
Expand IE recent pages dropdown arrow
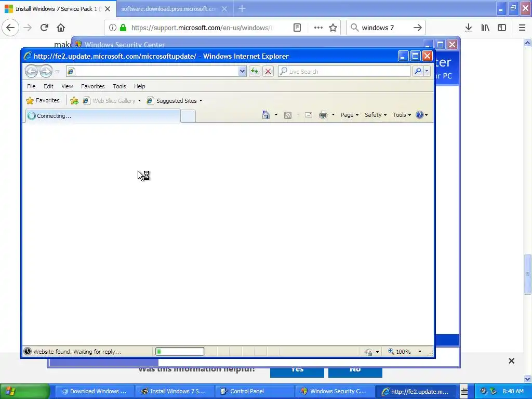57,71
